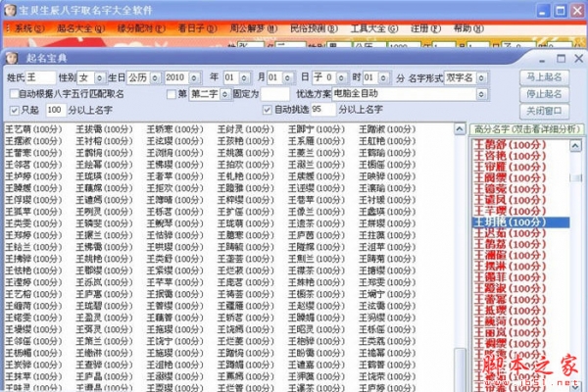
Task: Open the 民俗预测(B) menu
Action: pyautogui.click(x=314, y=28)
